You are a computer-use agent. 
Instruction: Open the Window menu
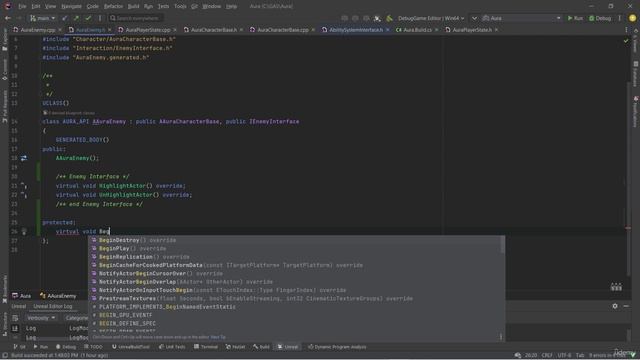[x=211, y=6]
